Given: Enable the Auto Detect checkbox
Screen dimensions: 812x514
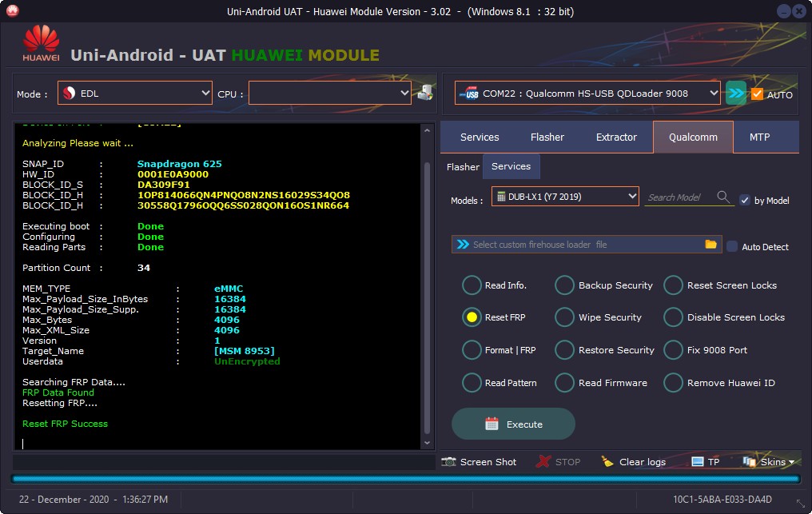Looking at the screenshot, I should tap(732, 247).
